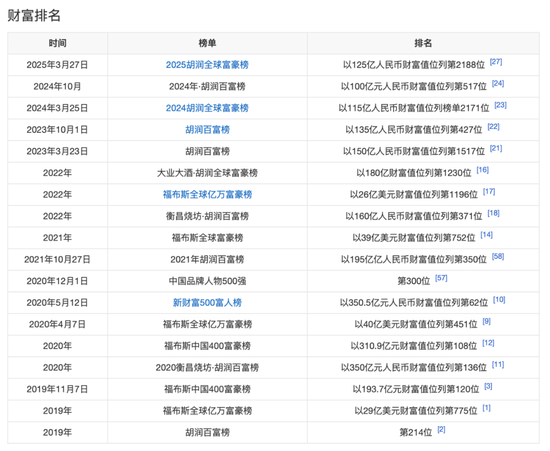Select the date 2020年4月7日
The height and width of the screenshot is (451, 550).
click(57, 324)
